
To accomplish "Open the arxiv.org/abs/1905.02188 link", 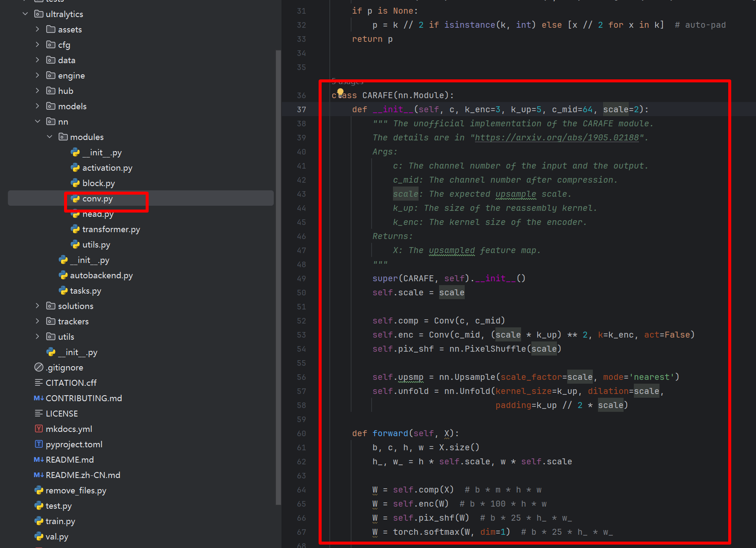I will [557, 137].
